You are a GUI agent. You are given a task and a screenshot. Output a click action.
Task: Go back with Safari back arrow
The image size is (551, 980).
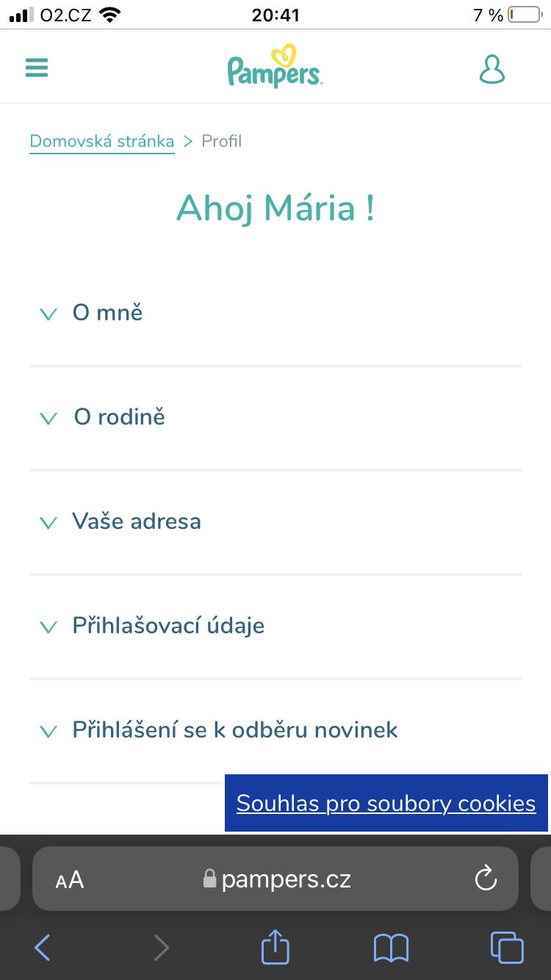[x=43, y=948]
